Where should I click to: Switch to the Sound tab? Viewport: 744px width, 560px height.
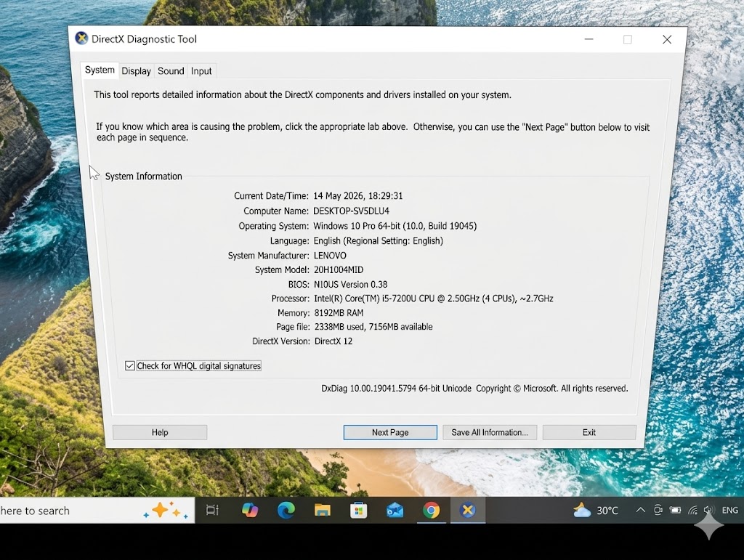(171, 71)
